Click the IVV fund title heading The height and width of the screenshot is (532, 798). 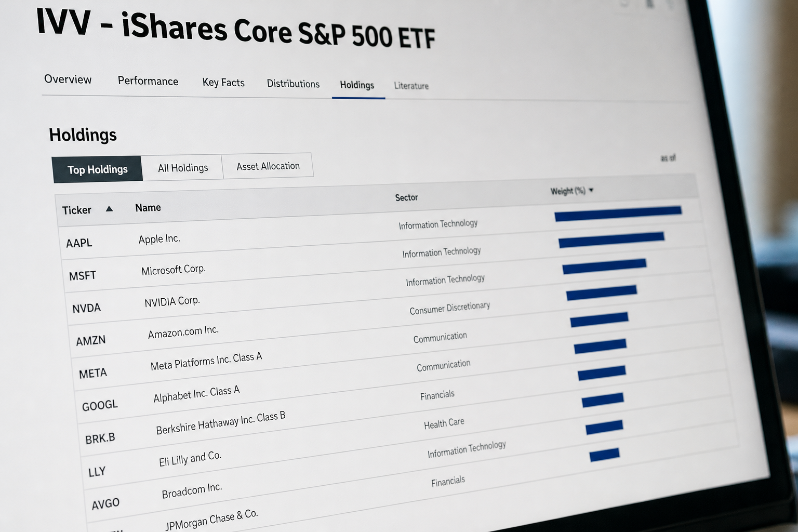point(235,28)
